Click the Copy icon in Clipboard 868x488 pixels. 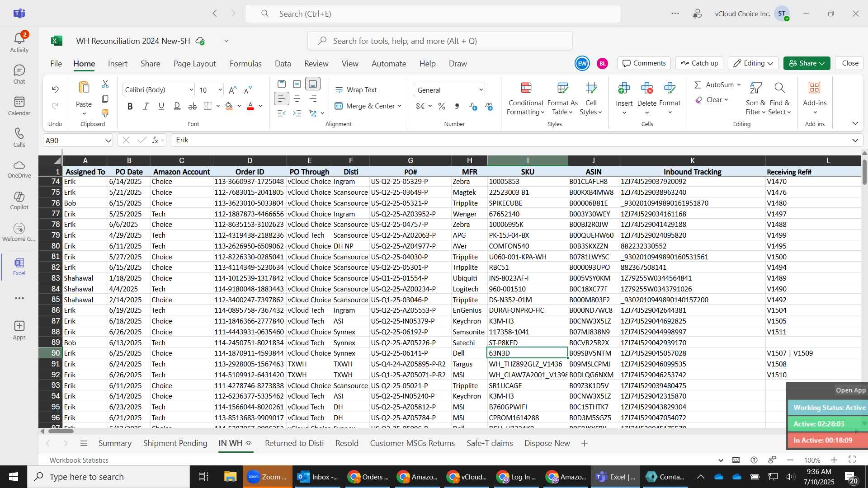click(105, 99)
